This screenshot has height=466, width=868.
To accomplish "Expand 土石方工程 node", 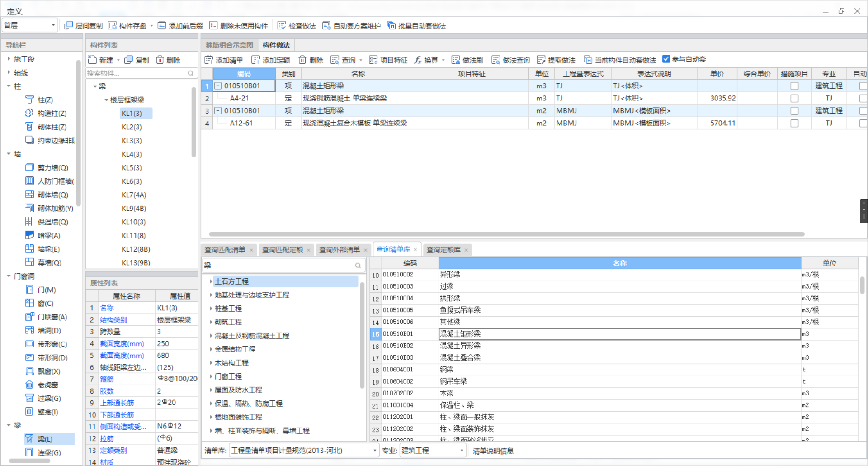I will pyautogui.click(x=211, y=281).
